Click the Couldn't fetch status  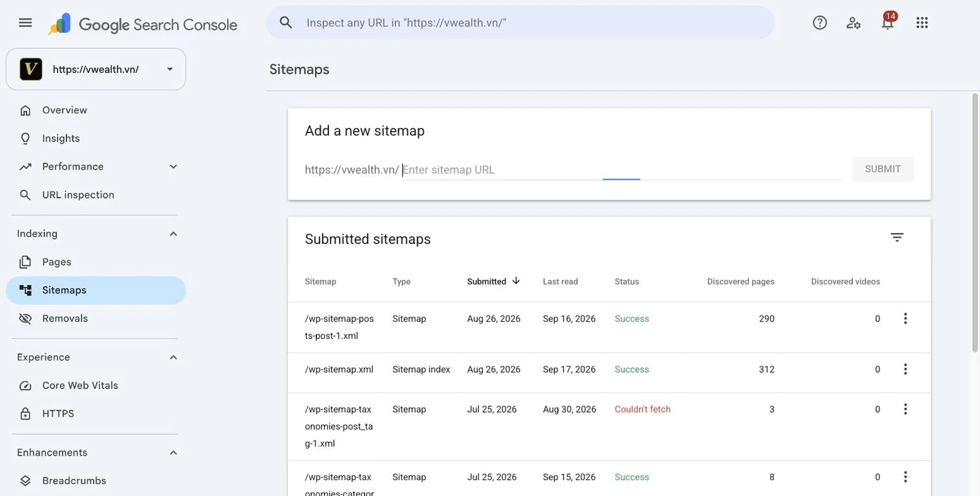[x=643, y=409]
